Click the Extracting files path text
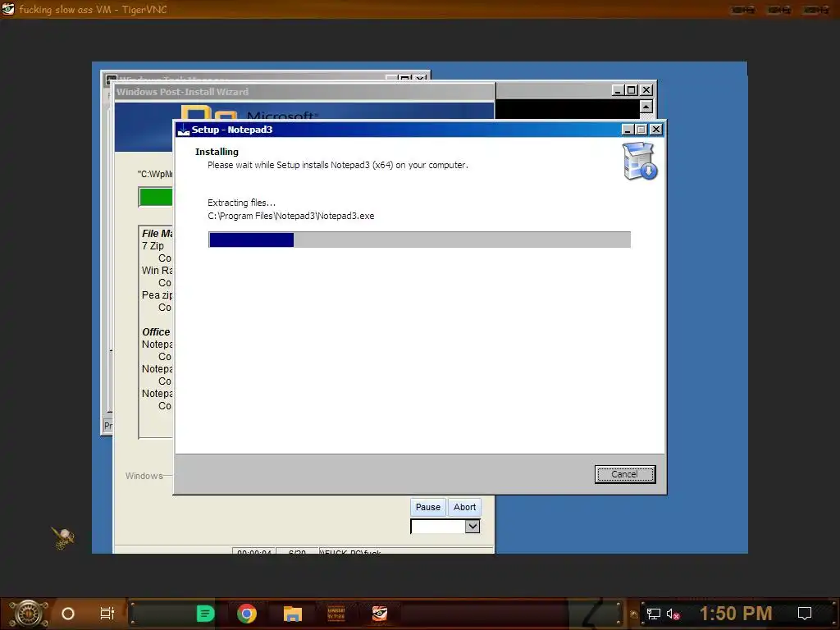Screen dimensions: 840x630 click(291, 216)
